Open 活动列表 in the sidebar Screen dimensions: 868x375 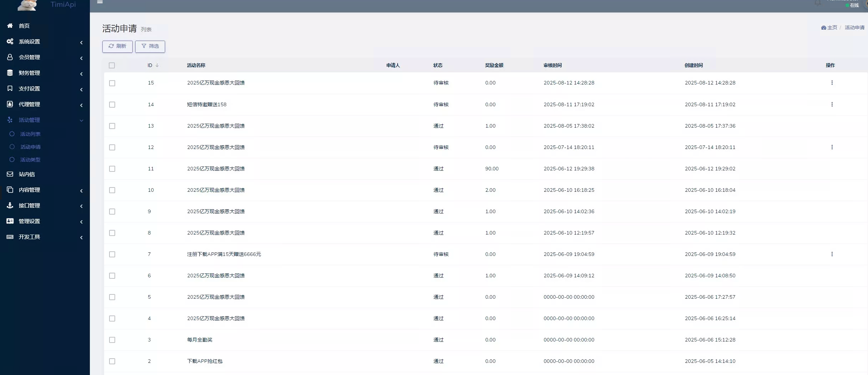click(x=30, y=134)
